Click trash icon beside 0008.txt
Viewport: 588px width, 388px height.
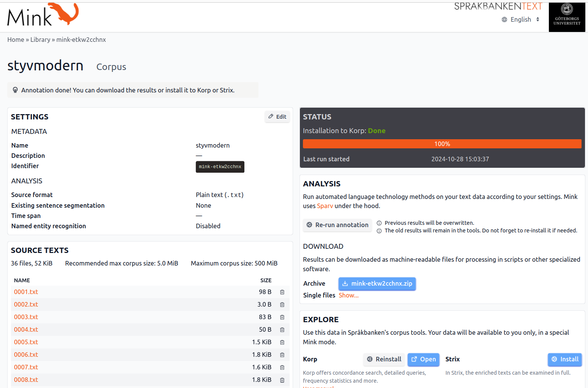(282, 380)
